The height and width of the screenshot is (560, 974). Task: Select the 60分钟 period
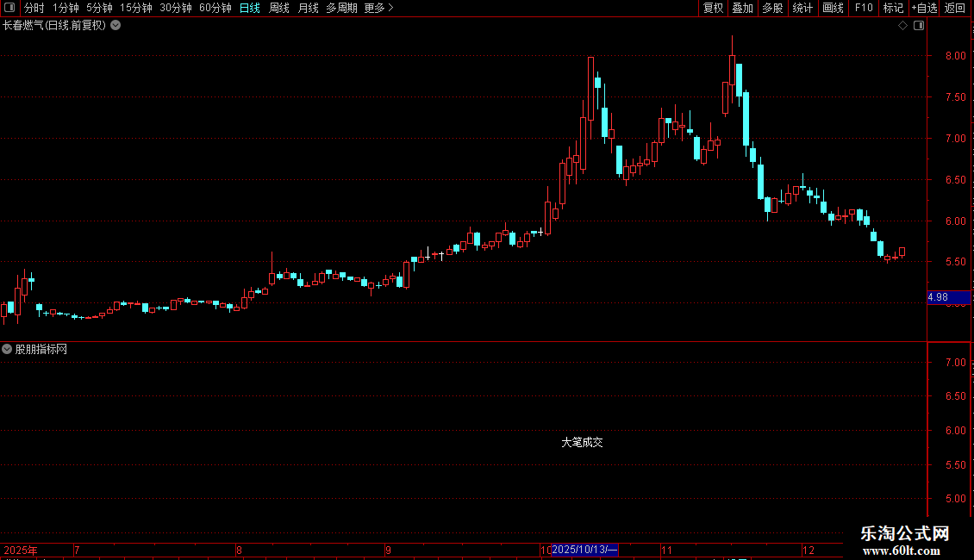coord(215,8)
